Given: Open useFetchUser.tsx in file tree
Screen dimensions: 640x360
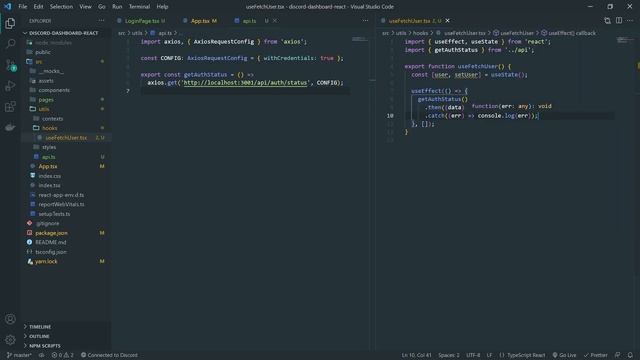Looking at the screenshot, I should [66, 138].
